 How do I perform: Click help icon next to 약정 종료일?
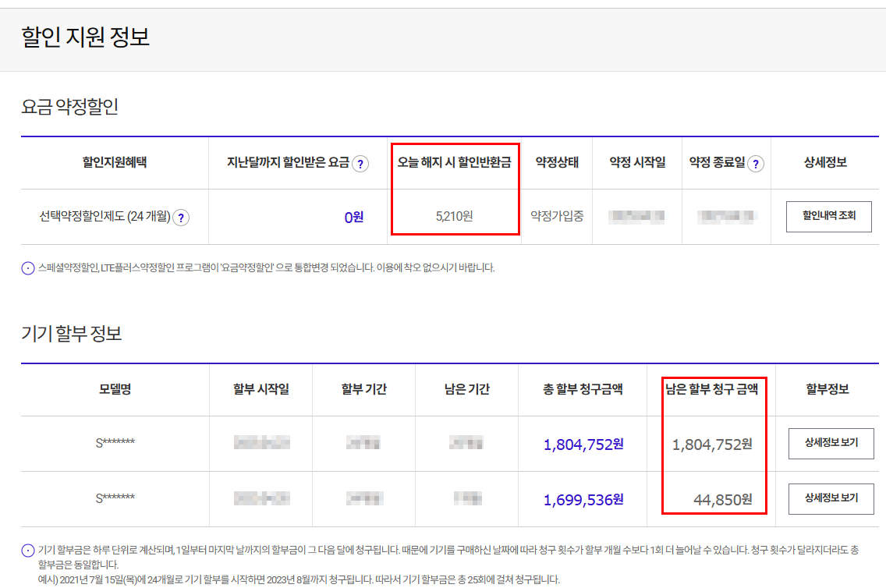[756, 164]
